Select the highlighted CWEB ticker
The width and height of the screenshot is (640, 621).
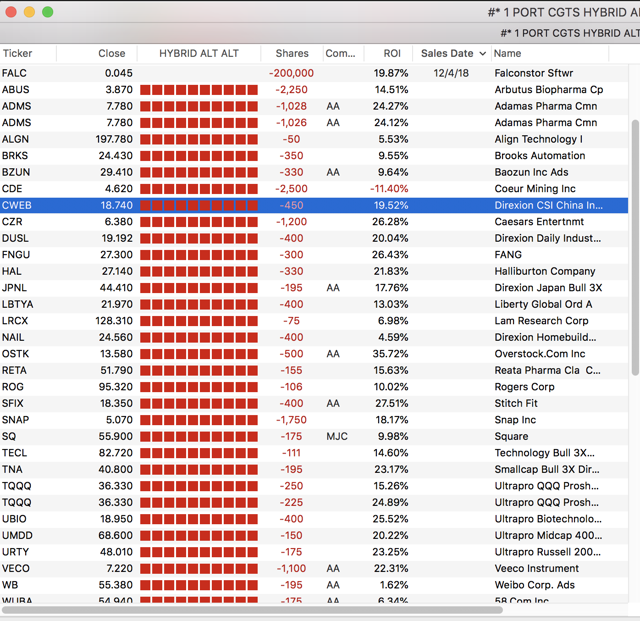point(17,205)
